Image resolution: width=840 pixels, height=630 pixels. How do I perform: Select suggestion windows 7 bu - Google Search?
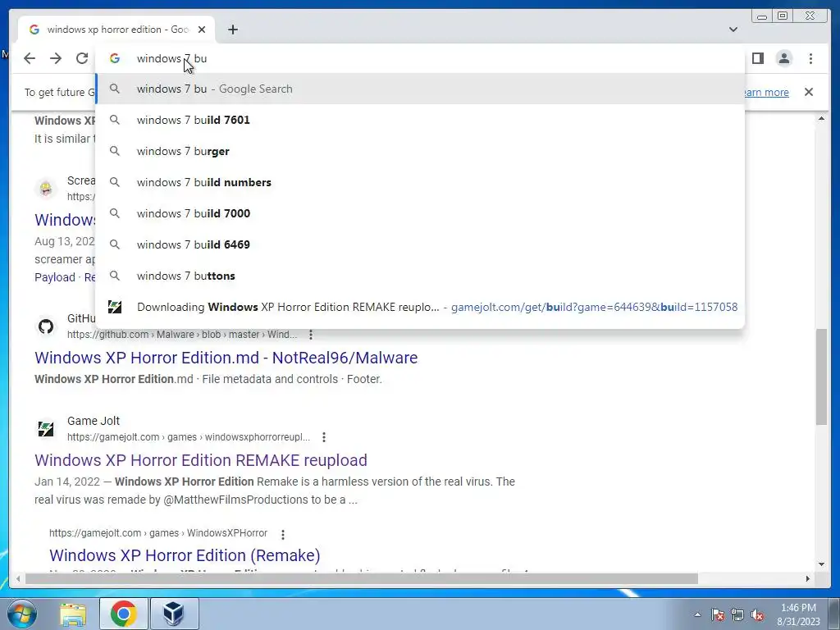tap(420, 89)
